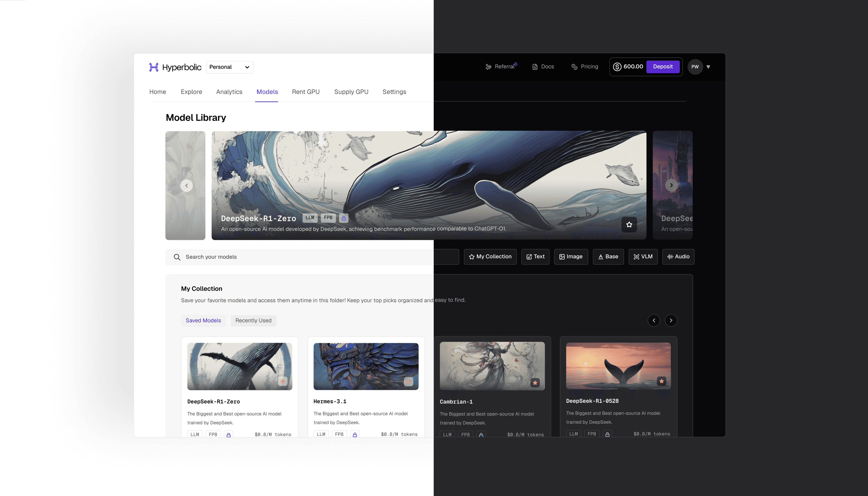Click the search magnifier icon
Image resolution: width=868 pixels, height=496 pixels.
(x=177, y=257)
